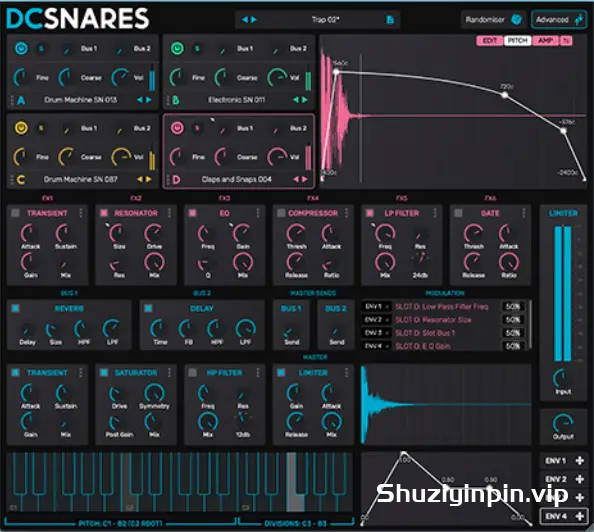
Task: Toggle power for sample slot A
Action: coord(21,49)
